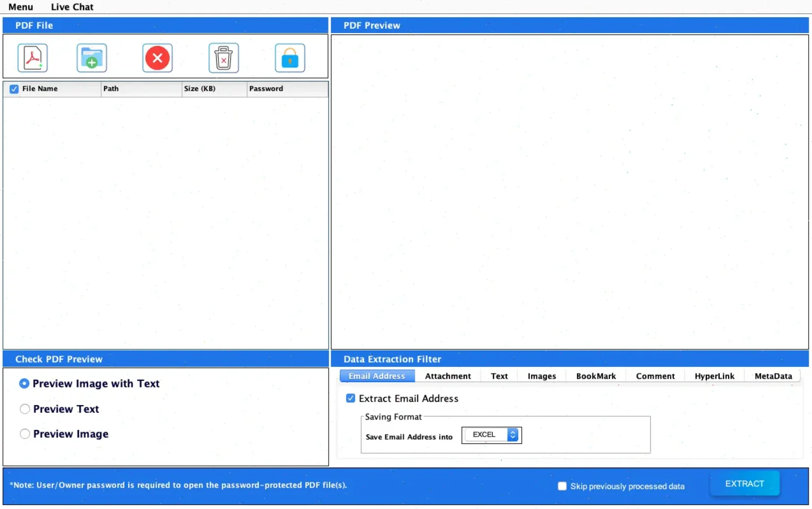Click the blue lock password icon

[290, 58]
